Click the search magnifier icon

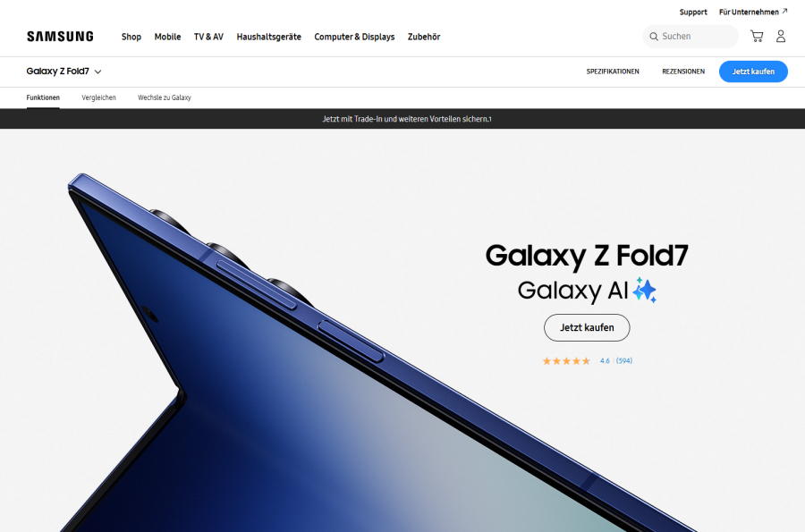click(x=654, y=37)
